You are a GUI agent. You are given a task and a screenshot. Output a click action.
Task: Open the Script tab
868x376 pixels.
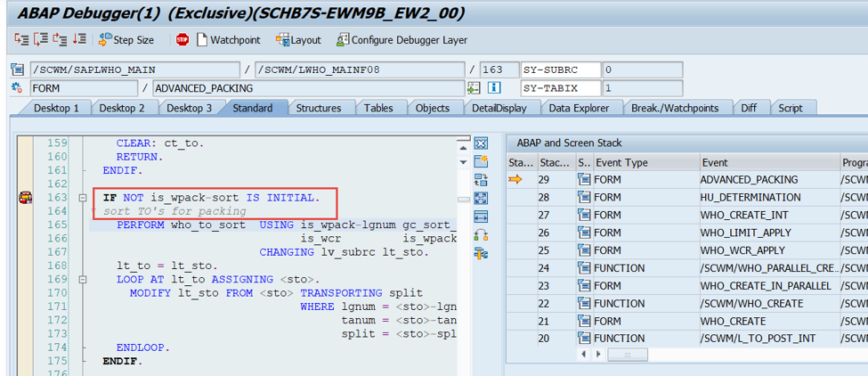(791, 108)
